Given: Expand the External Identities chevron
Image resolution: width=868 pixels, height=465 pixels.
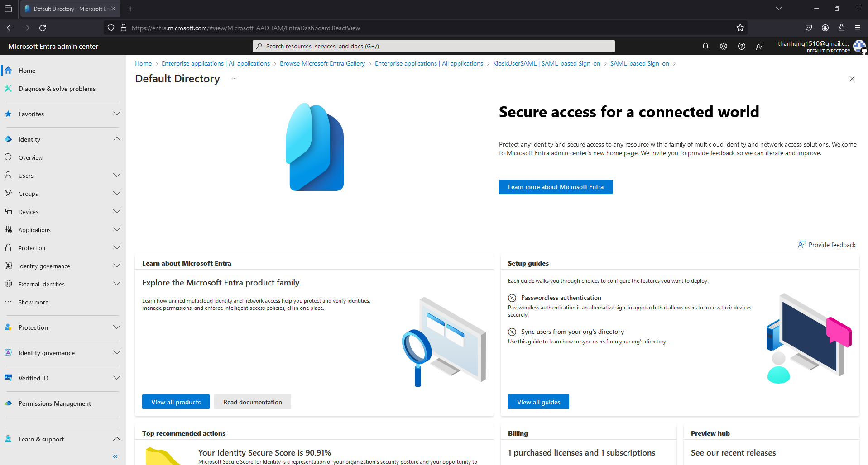Looking at the screenshot, I should (117, 284).
